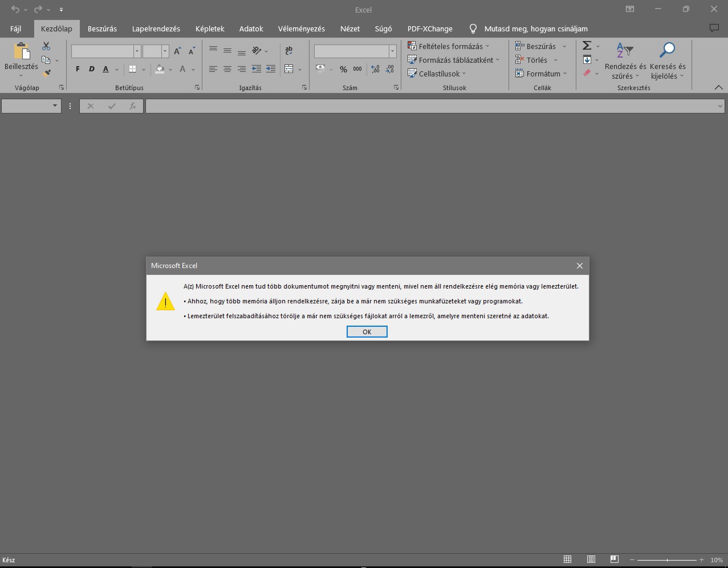Click the Name Box dropdown
Viewport: 728px width, 568px height.
tap(55, 106)
